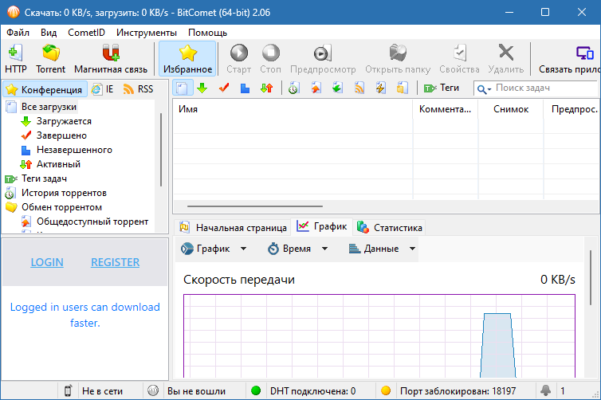Open Предпросмотр preview

tap(323, 59)
